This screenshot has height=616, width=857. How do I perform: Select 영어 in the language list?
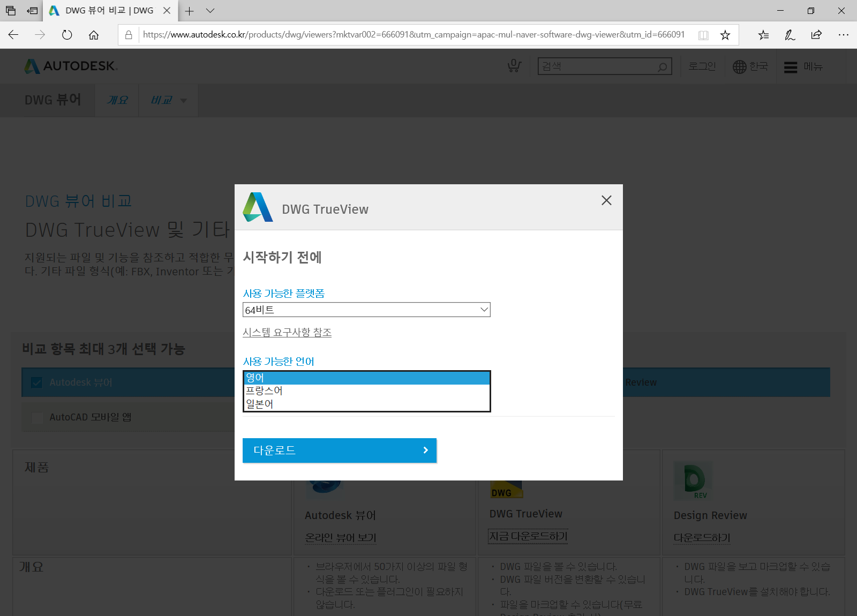[x=367, y=378]
